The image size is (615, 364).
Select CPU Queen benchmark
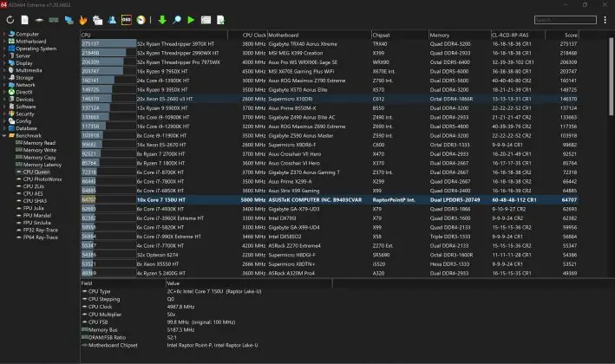tap(36, 172)
